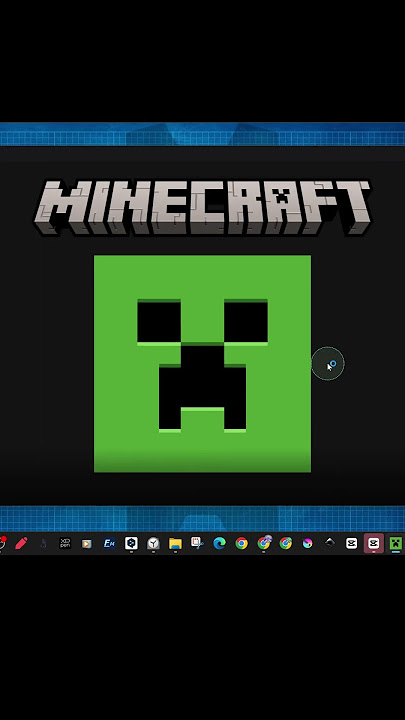Open the red pencil app in taskbar
Screen dimensions: 405x720
click(21, 543)
